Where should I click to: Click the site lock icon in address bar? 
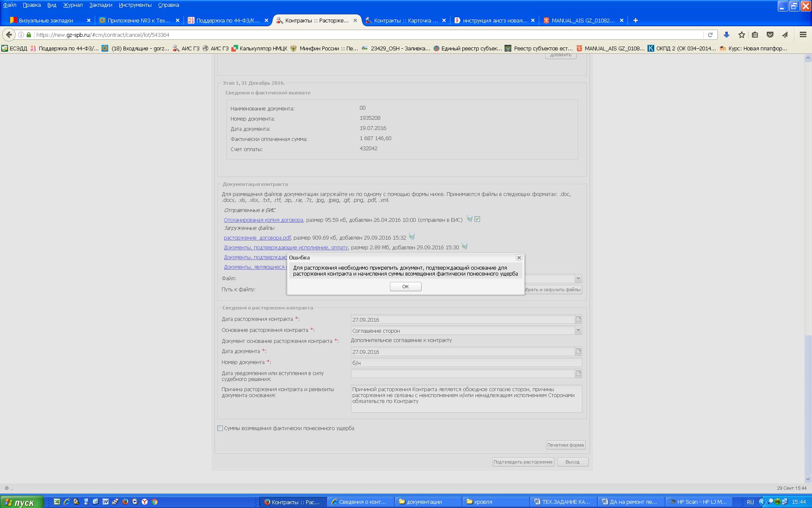[x=29, y=35]
